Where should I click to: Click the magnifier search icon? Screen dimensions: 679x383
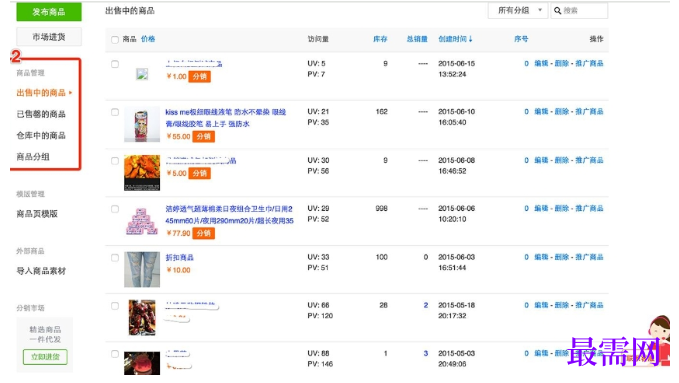coord(557,10)
